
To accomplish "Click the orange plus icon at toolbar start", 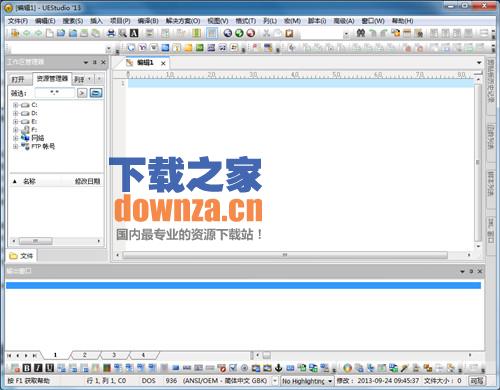I will click(15, 33).
